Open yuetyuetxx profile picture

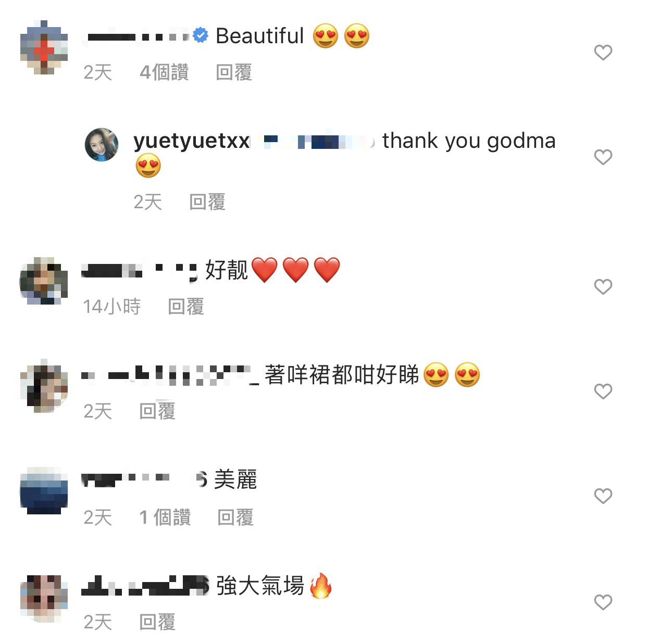pos(102,145)
